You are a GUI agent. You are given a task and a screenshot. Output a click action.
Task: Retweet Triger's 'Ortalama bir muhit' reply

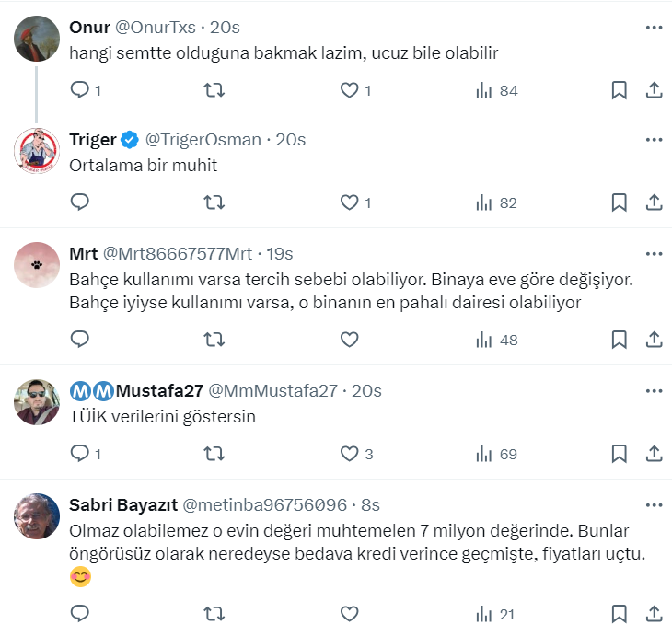(214, 202)
